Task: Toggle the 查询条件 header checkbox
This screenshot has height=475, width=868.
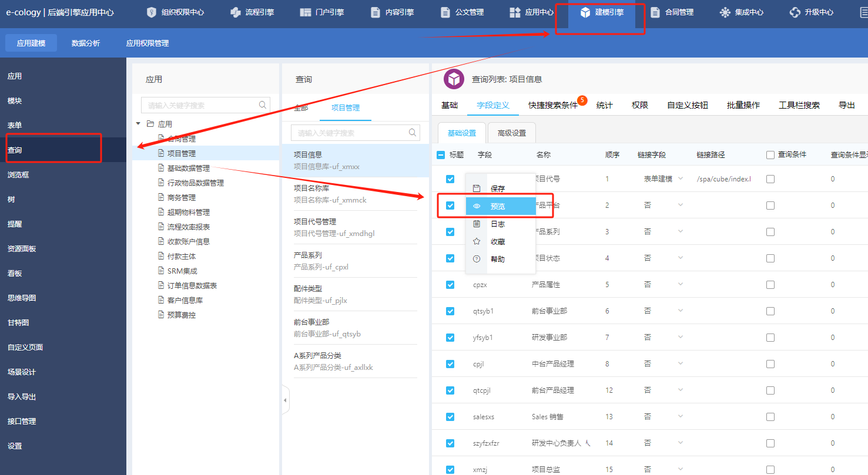Action: (770, 155)
